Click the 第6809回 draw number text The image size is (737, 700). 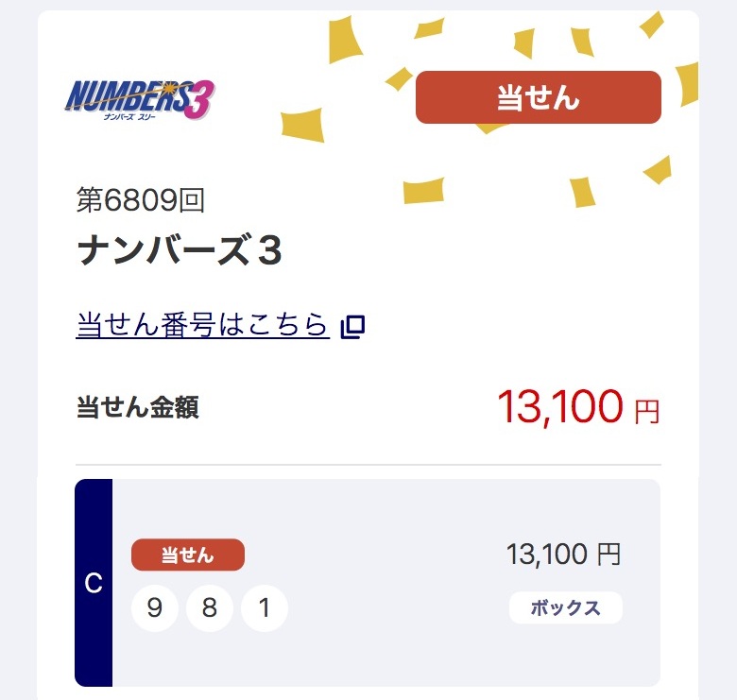(x=141, y=200)
